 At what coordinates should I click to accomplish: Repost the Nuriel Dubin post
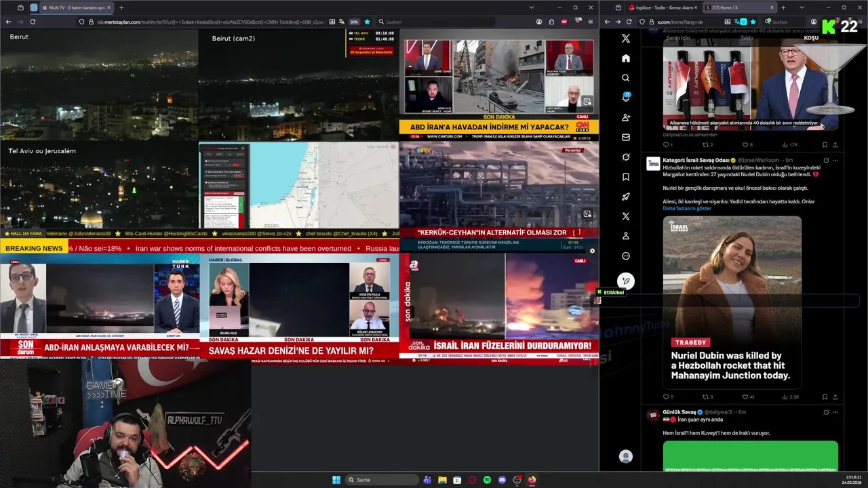pos(707,397)
